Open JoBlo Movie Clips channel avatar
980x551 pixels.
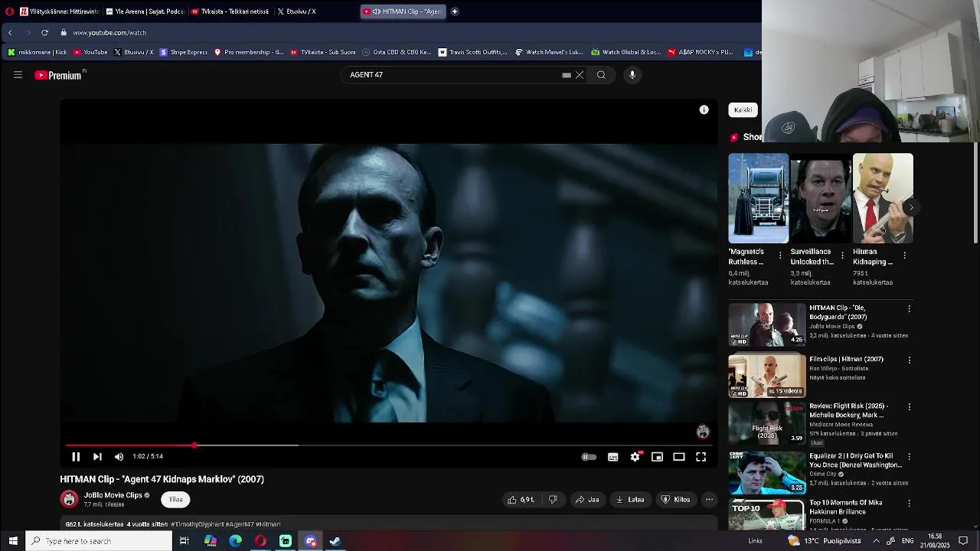tap(70, 500)
